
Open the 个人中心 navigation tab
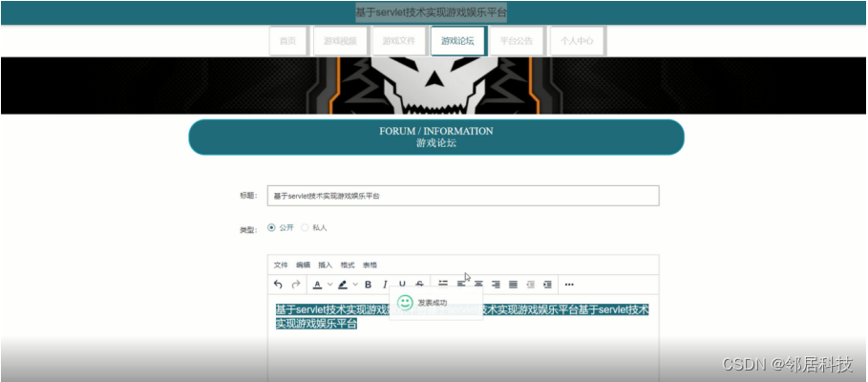click(576, 41)
